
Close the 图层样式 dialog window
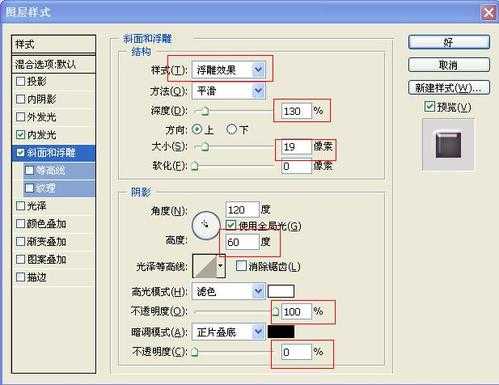pyautogui.click(x=488, y=13)
